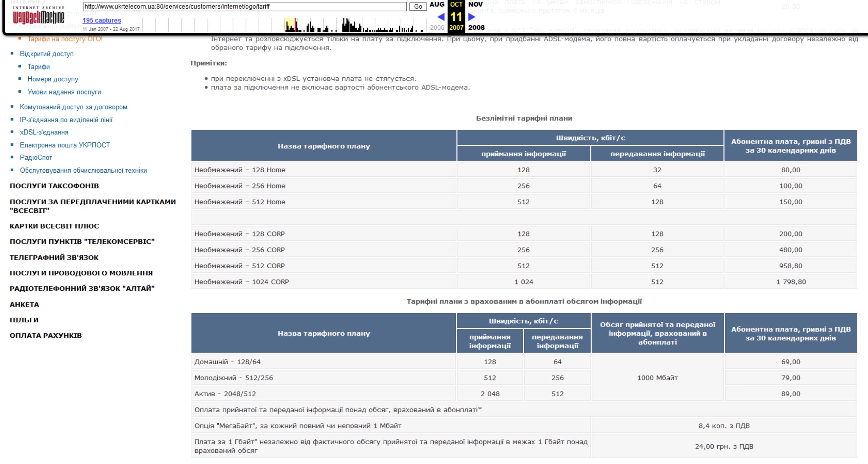Click 'Необмежений – 128 Home' row name
The image size is (868, 464).
240,170
